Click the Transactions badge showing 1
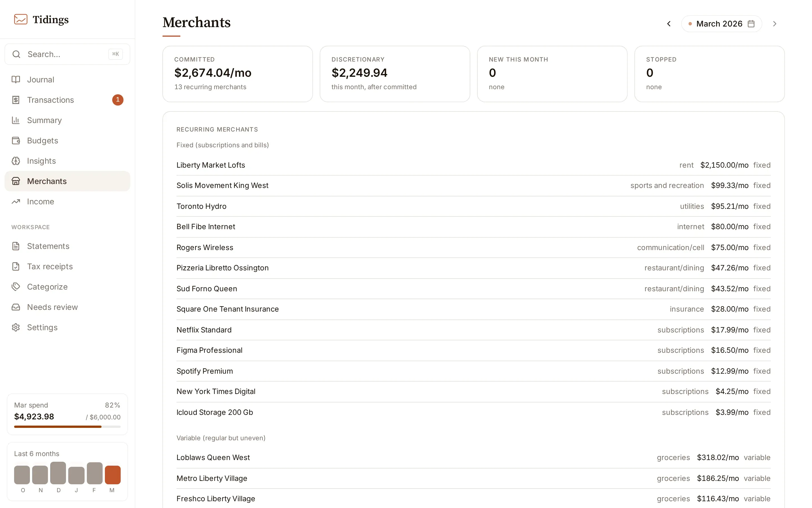The image size is (812, 508). point(118,100)
